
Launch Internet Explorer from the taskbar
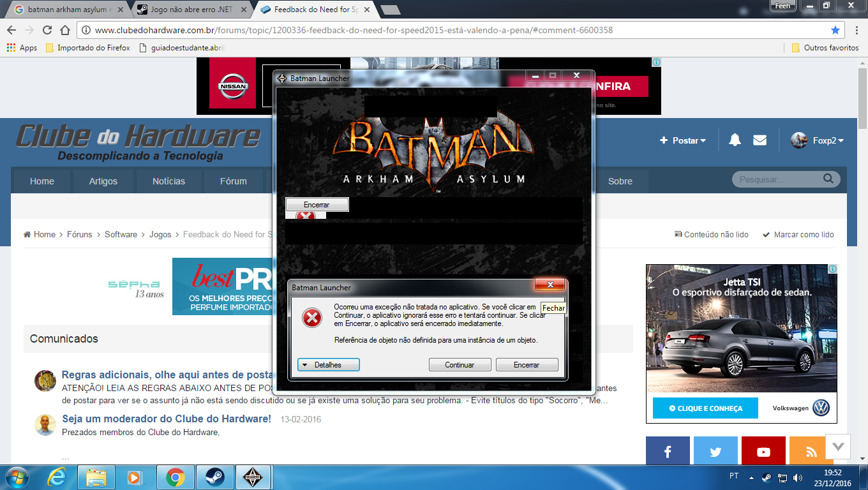[58, 477]
